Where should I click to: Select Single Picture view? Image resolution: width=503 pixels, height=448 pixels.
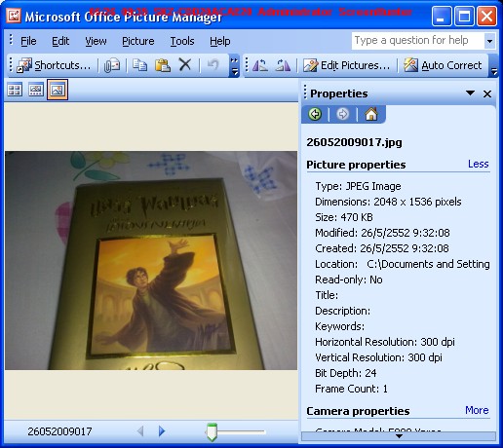coord(58,90)
